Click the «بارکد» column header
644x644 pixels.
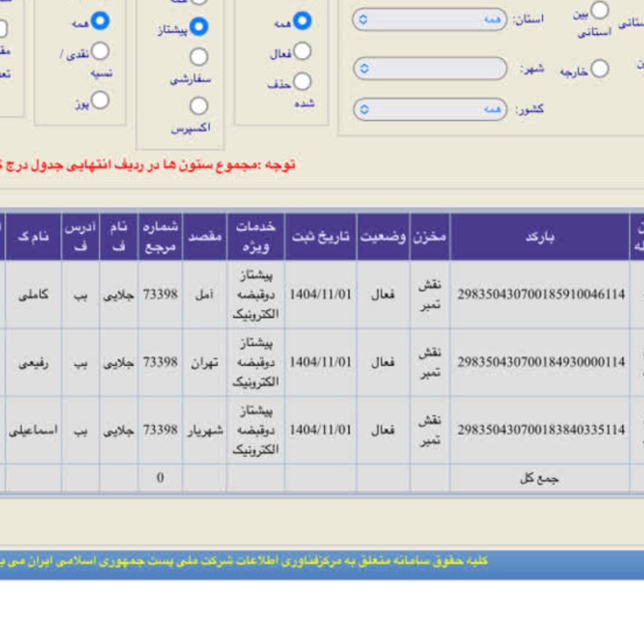pyautogui.click(x=540, y=237)
